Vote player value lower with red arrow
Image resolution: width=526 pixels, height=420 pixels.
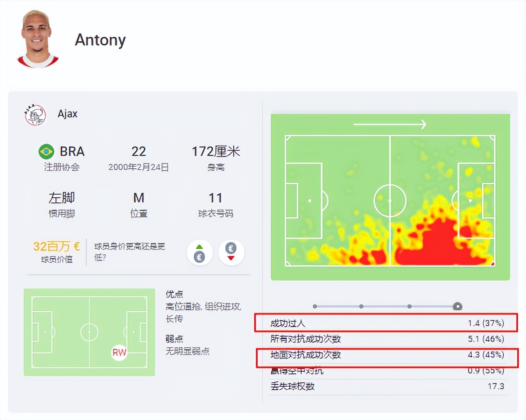click(x=231, y=253)
